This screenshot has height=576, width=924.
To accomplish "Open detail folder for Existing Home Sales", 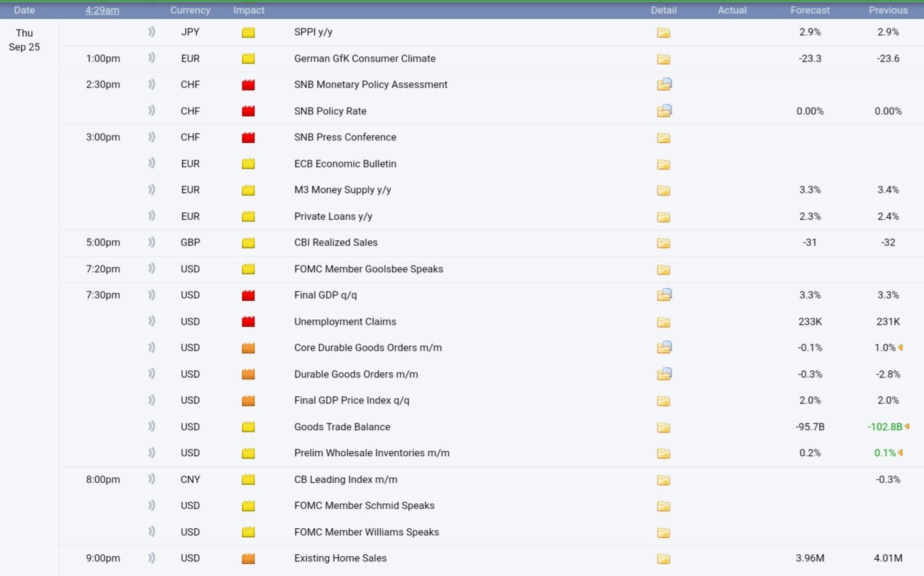I will click(x=664, y=558).
